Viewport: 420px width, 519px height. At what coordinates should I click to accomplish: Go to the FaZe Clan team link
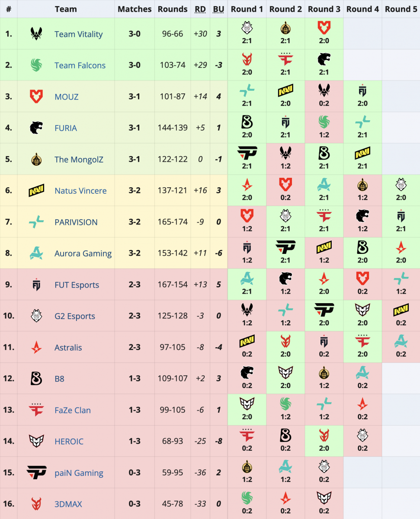[72, 410]
